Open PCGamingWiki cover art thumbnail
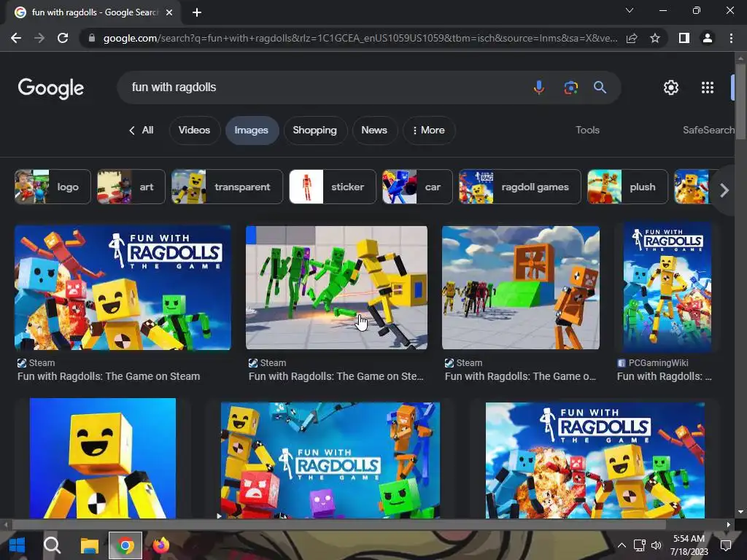This screenshot has height=560, width=747. pyautogui.click(x=667, y=287)
